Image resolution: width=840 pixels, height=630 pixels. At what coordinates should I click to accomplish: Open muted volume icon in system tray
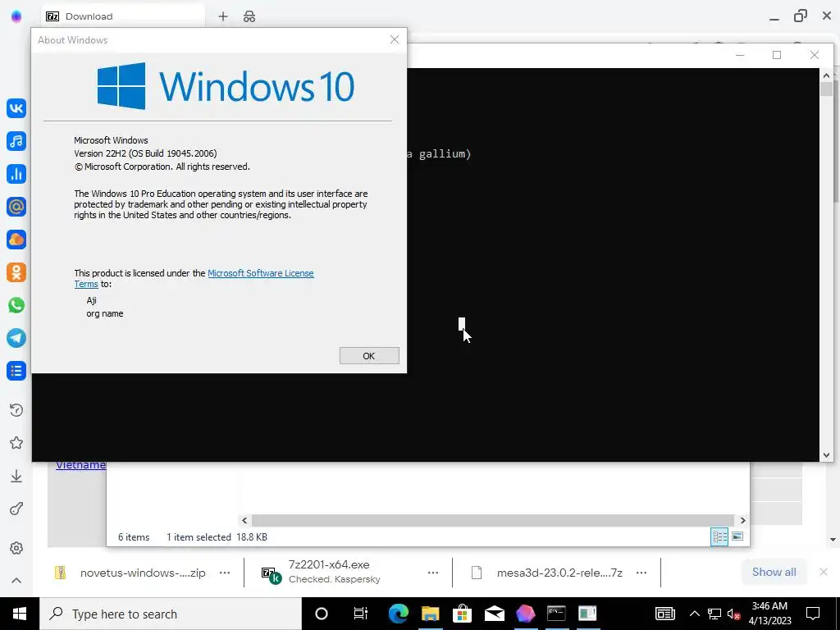[x=733, y=614]
